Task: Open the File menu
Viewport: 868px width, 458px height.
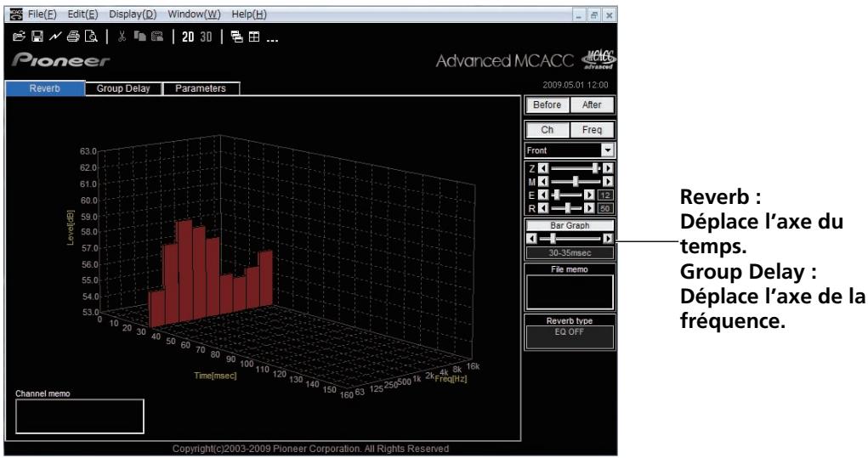Action: coord(42,14)
